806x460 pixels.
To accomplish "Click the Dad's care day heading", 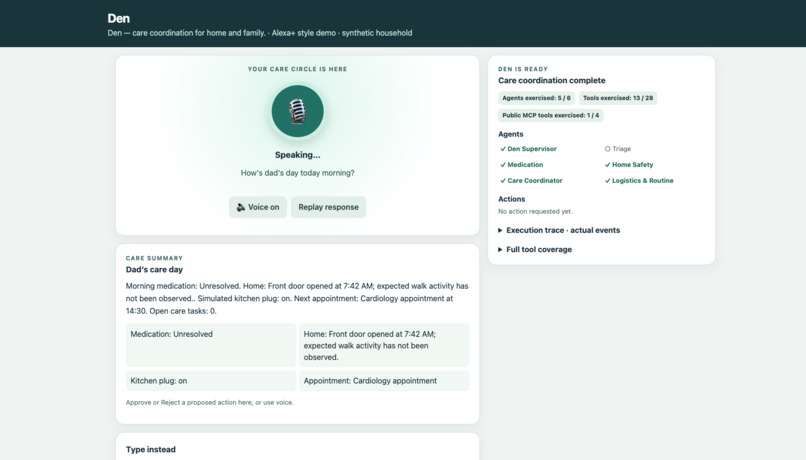I will 154,269.
